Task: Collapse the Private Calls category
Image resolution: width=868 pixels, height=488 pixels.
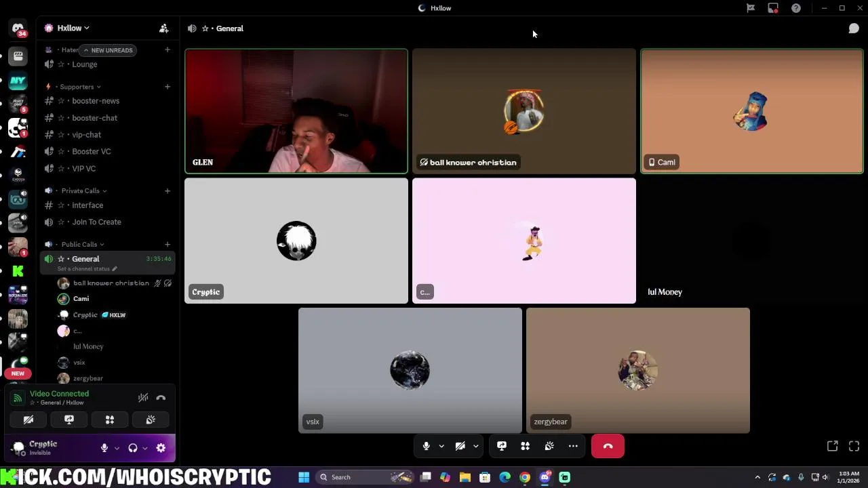Action: [x=83, y=190]
